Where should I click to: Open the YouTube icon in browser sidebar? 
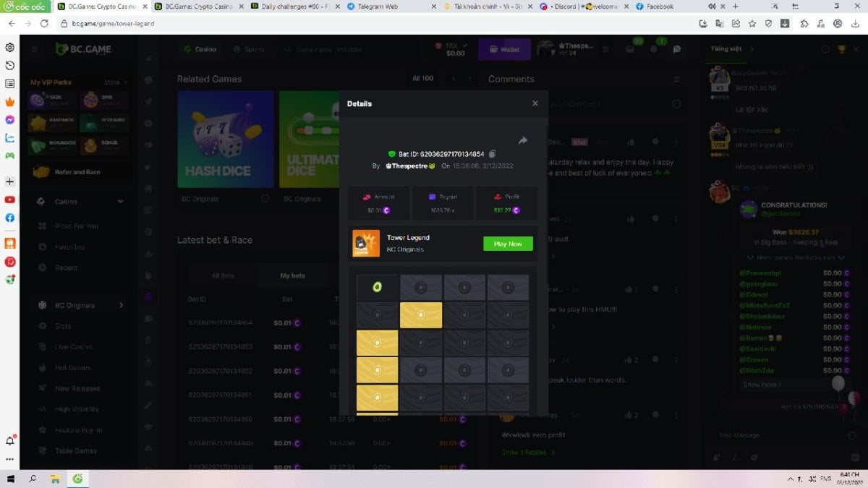(x=10, y=200)
